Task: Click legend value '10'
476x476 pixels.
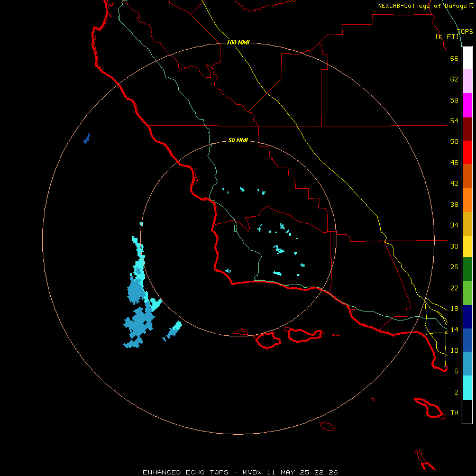Action: (454, 350)
